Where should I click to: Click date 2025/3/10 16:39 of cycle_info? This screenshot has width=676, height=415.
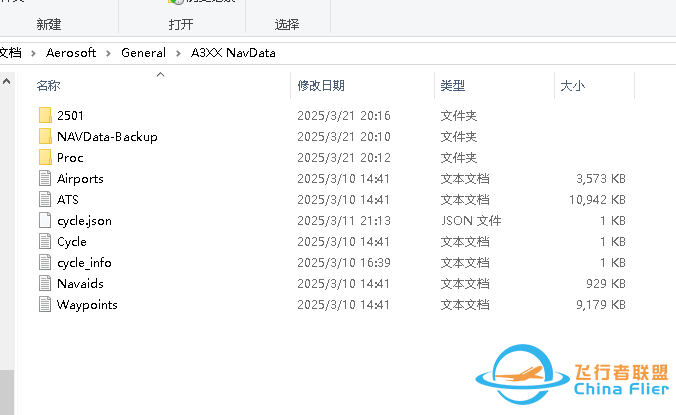(x=344, y=262)
